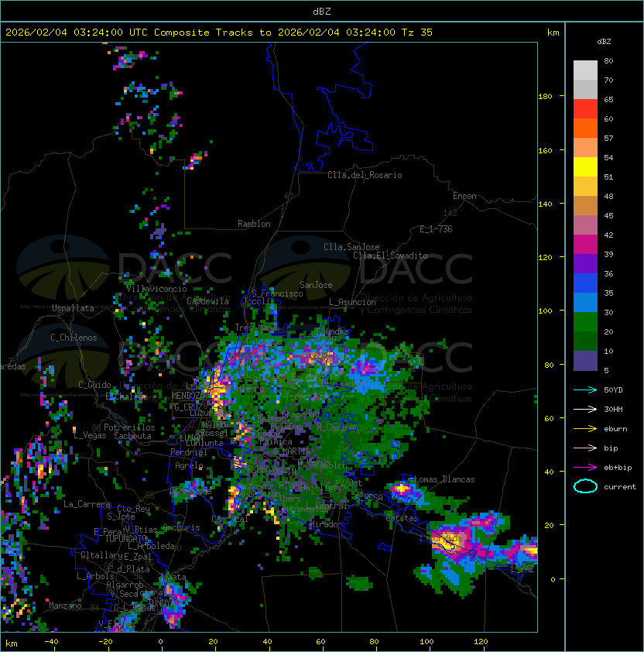Select the red swatch in the dBZ scale
644x652 pixels.
coord(585,108)
